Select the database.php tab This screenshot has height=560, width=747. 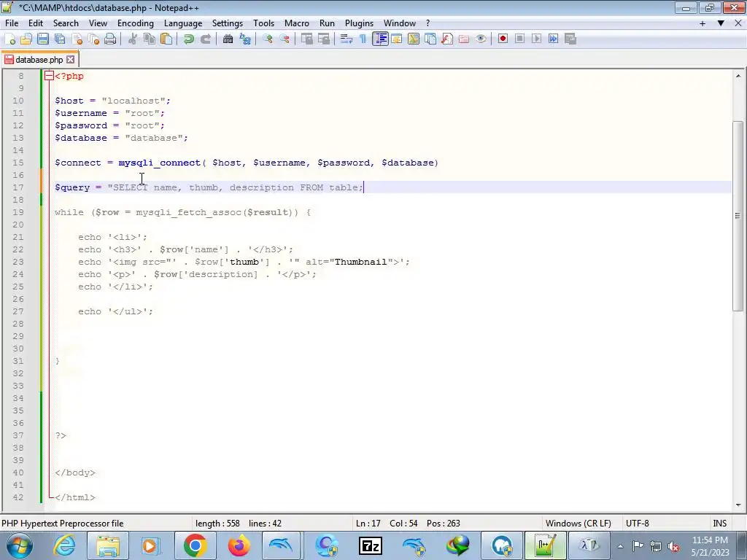[39, 60]
